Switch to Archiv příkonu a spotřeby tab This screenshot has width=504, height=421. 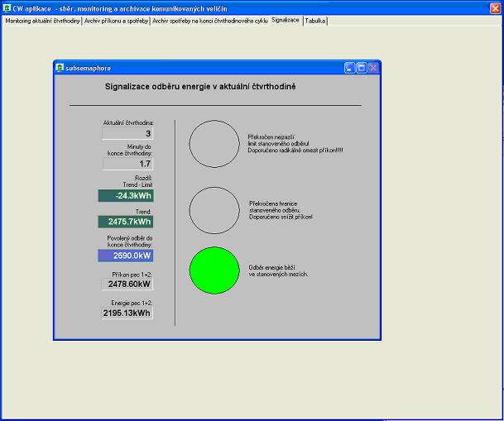click(116, 20)
